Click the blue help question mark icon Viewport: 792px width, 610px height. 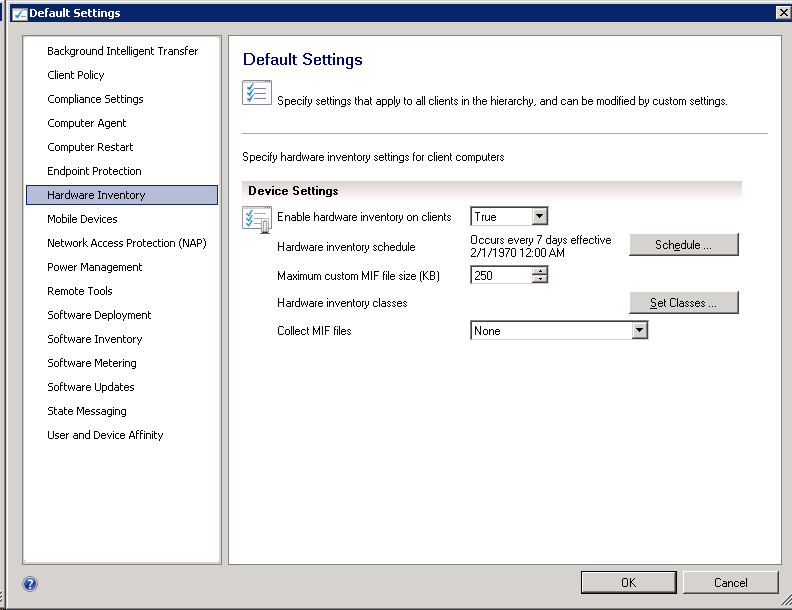(x=30, y=584)
